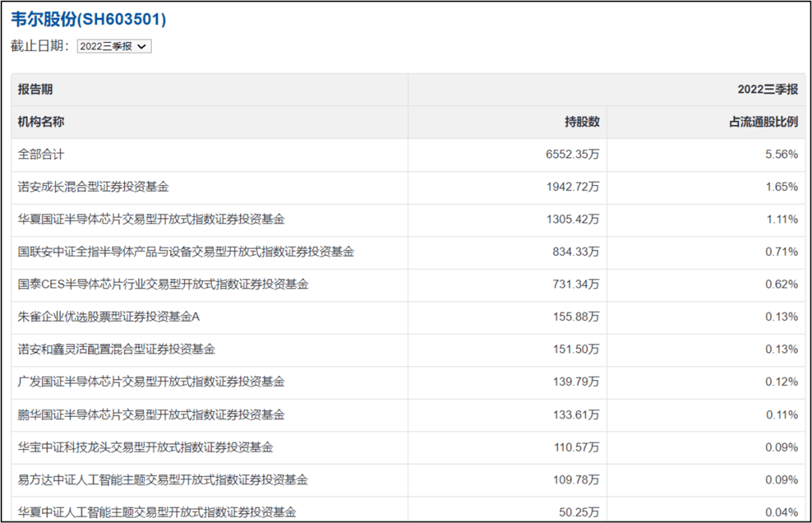This screenshot has height=523, width=812.
Task: Click the 韦尔股份(SH603501) title
Action: [x=89, y=20]
